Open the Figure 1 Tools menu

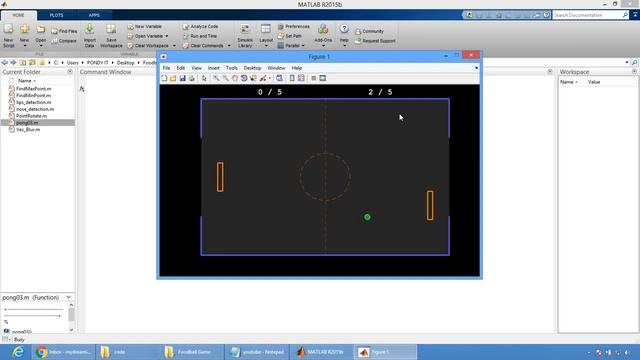point(231,68)
